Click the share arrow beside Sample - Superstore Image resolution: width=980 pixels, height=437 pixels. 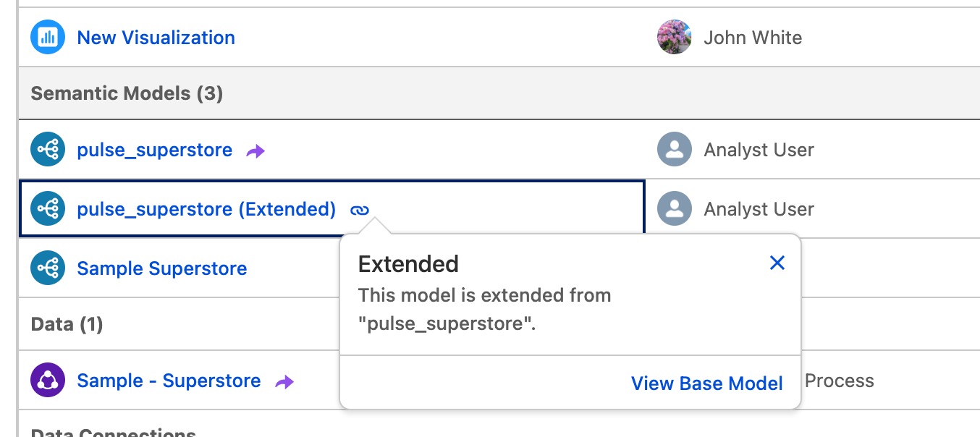pos(283,381)
